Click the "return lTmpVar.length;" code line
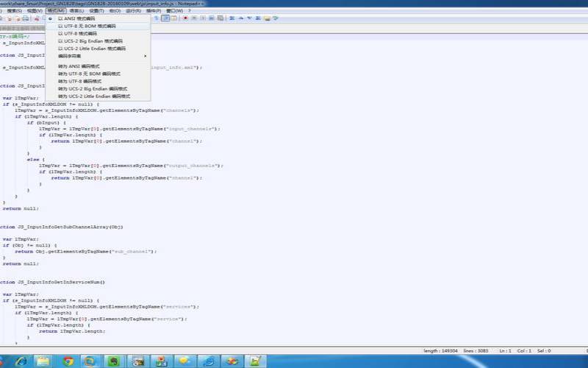588x368 pixels. pos(72,331)
